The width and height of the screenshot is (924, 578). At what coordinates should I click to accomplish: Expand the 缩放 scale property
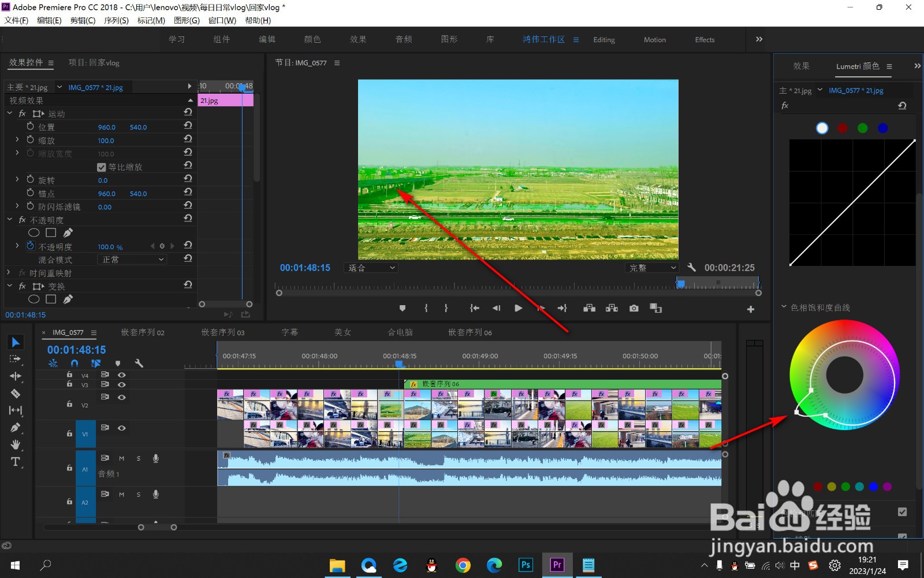(x=17, y=140)
